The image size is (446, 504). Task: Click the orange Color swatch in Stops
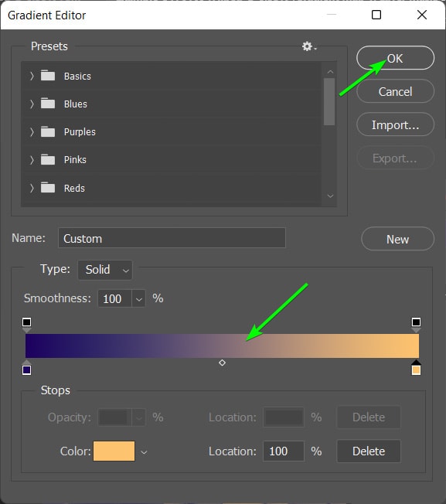(x=114, y=451)
